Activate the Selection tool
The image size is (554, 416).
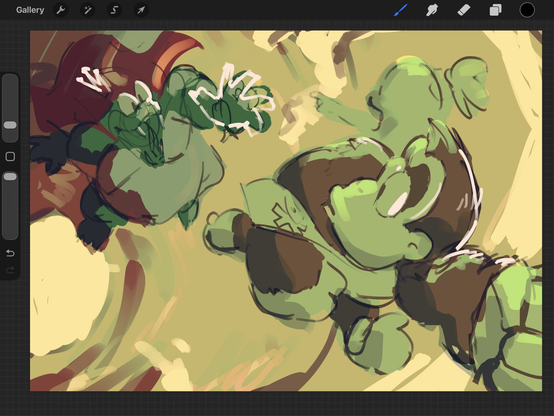(114, 10)
